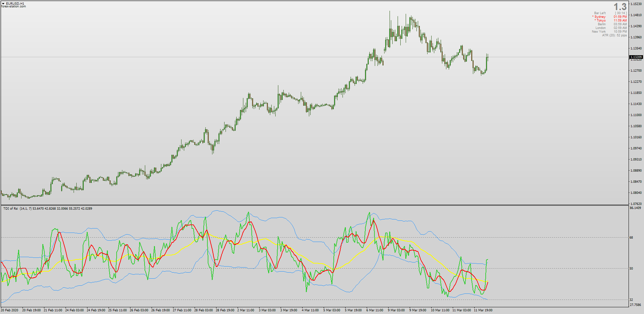
Task: Click the 1.11000 price axis label
Action: pos(636,115)
